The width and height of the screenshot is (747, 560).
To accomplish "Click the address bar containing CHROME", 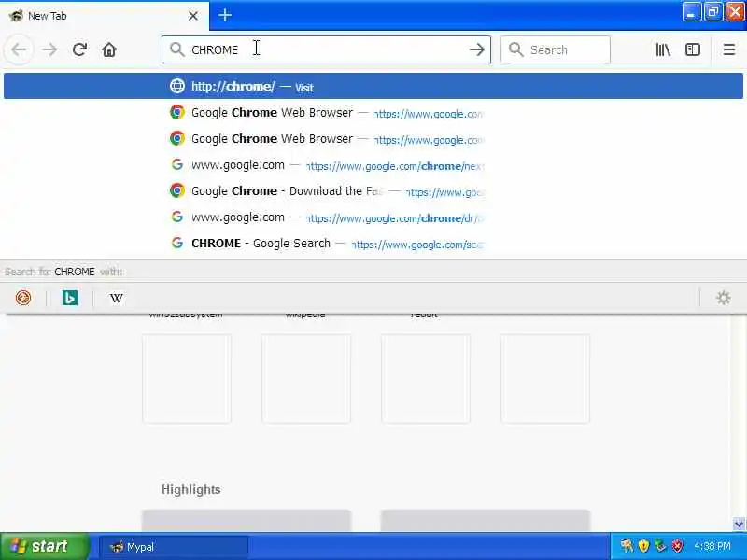I will point(326,49).
